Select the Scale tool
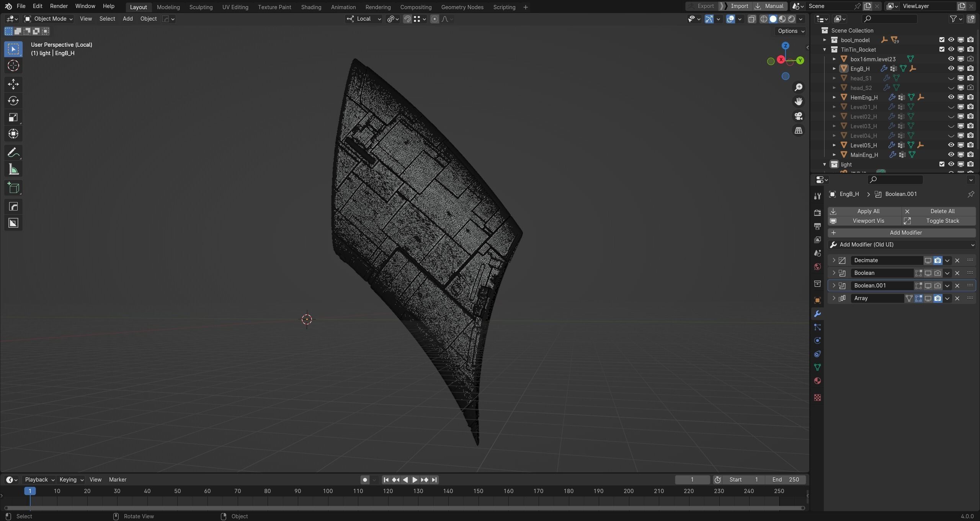980x521 pixels. coord(13,118)
